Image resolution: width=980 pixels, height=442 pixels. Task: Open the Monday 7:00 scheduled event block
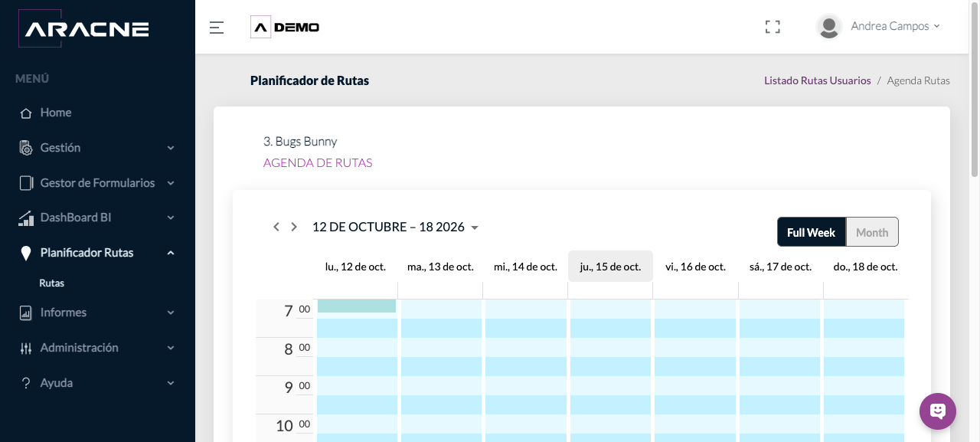357,306
